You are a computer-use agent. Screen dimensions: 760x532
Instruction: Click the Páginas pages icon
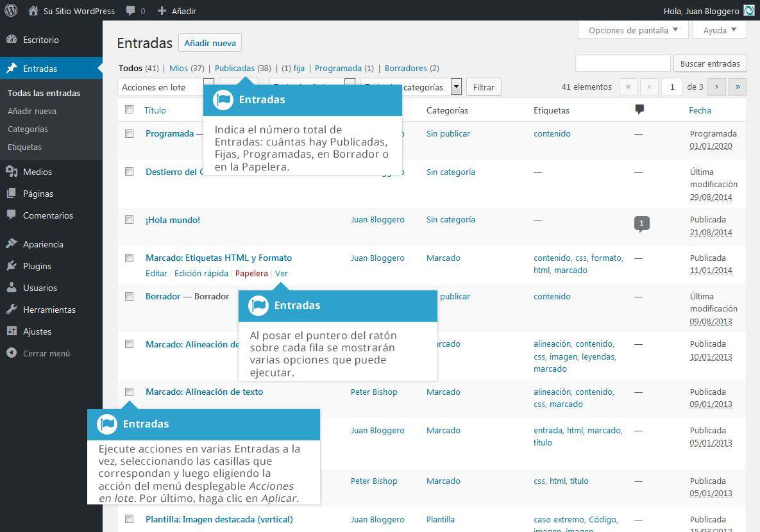tap(12, 194)
